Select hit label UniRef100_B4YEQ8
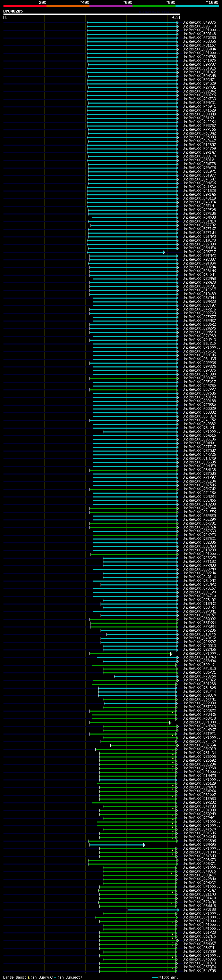The height and width of the screenshot is (980, 222). pyautogui.click(x=199, y=971)
